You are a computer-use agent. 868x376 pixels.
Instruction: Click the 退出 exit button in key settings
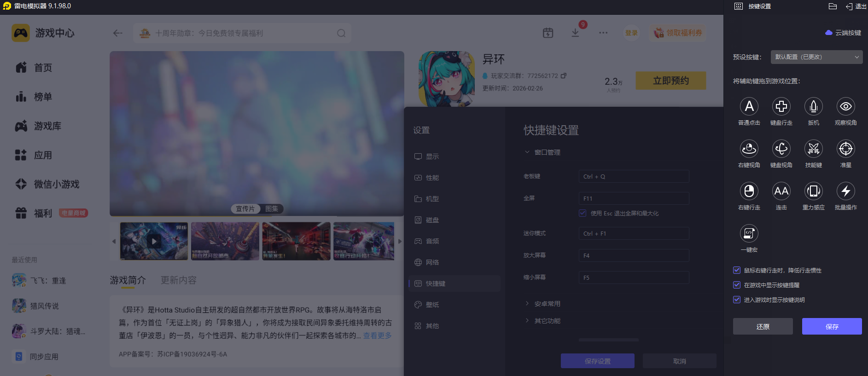(x=856, y=6)
